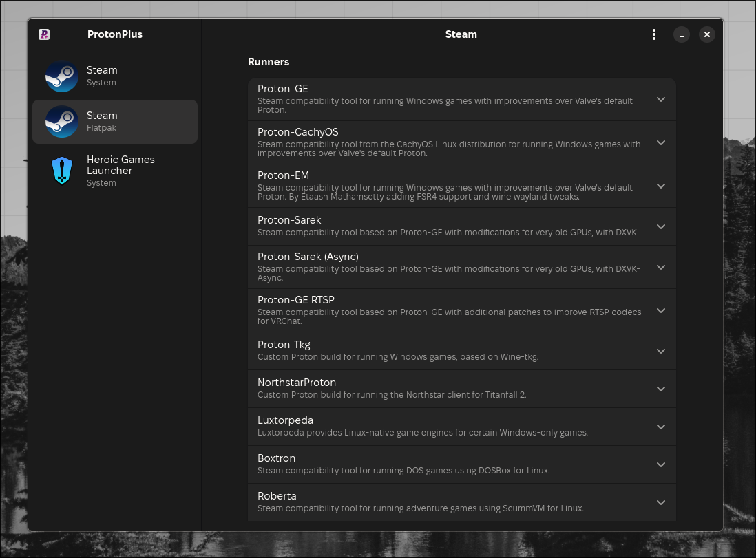Expand the Proton-Tkg chevron arrow
Screen dimensions: 756x558
[x=660, y=351]
